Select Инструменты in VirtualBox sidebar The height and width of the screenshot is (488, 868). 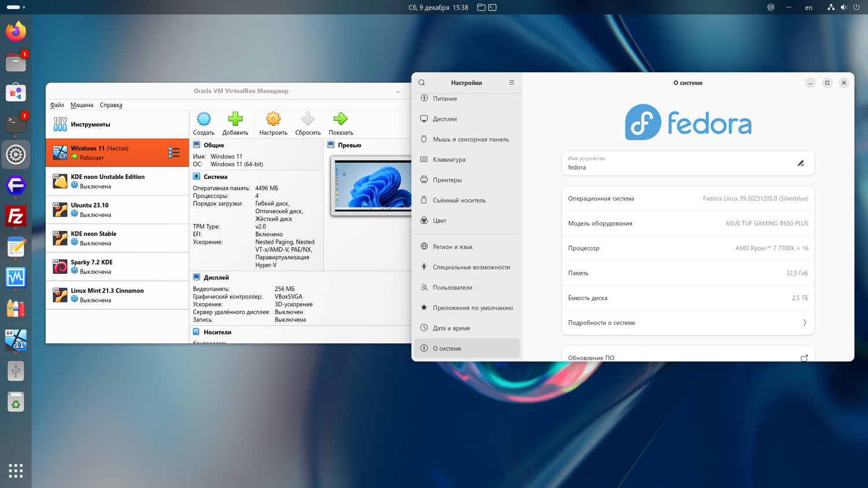click(117, 124)
